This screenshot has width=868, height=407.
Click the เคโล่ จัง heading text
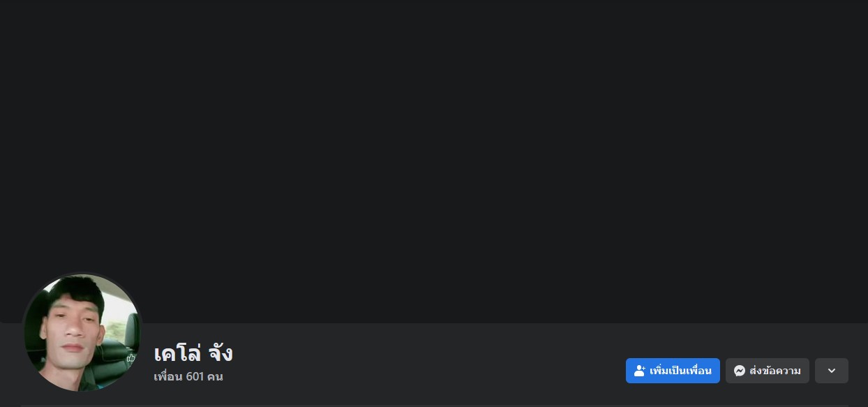pyautogui.click(x=193, y=353)
